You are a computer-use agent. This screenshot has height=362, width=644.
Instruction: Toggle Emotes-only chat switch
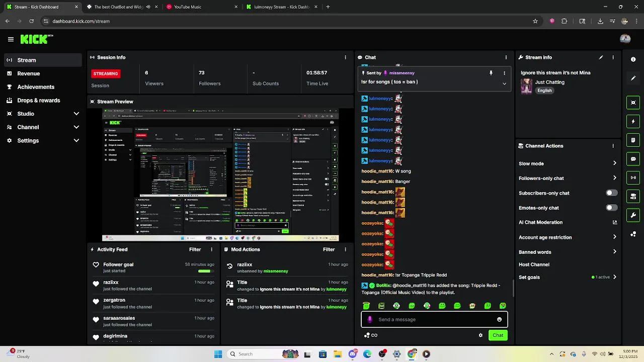pos(611,208)
